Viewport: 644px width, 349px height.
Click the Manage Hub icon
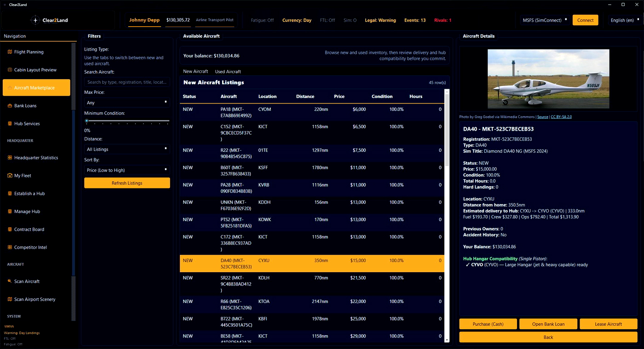point(10,212)
